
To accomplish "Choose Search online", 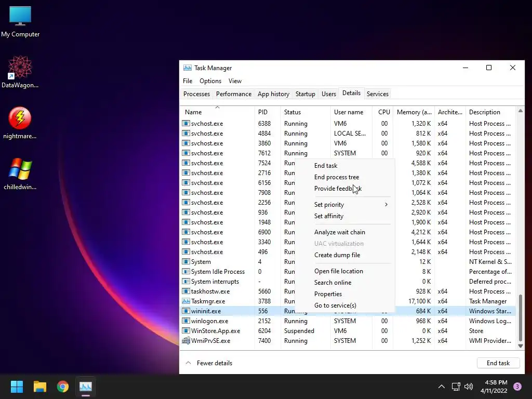I will pyautogui.click(x=345, y=282).
